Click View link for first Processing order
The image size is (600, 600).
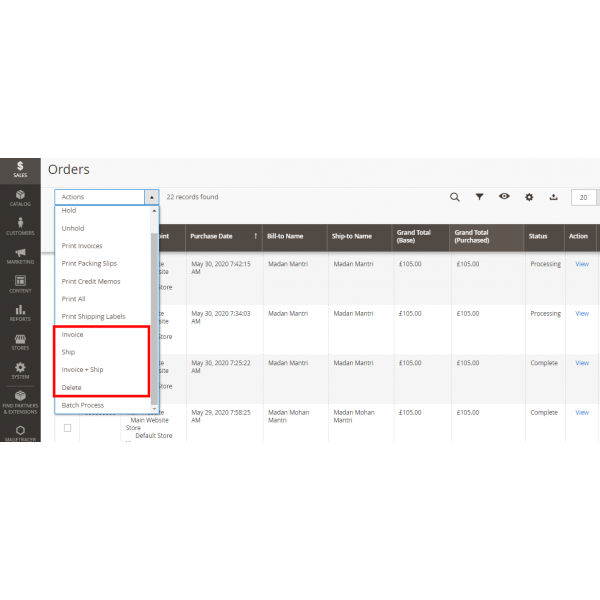click(581, 264)
